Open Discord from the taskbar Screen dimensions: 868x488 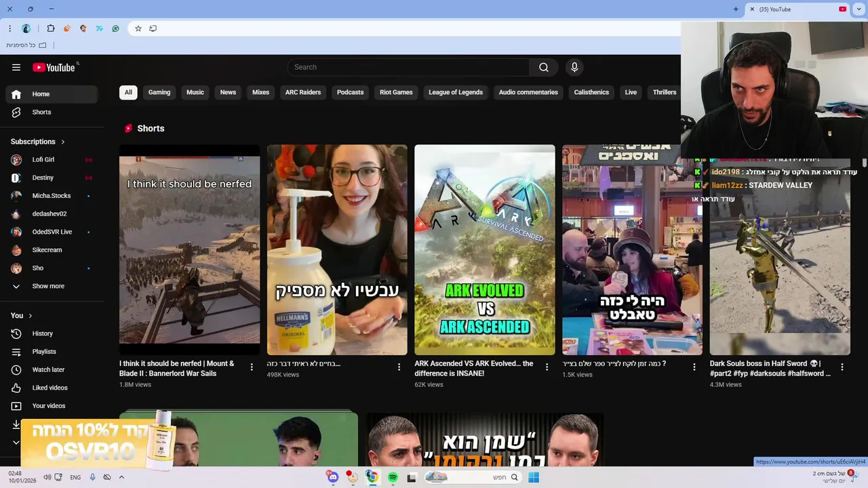[332, 477]
